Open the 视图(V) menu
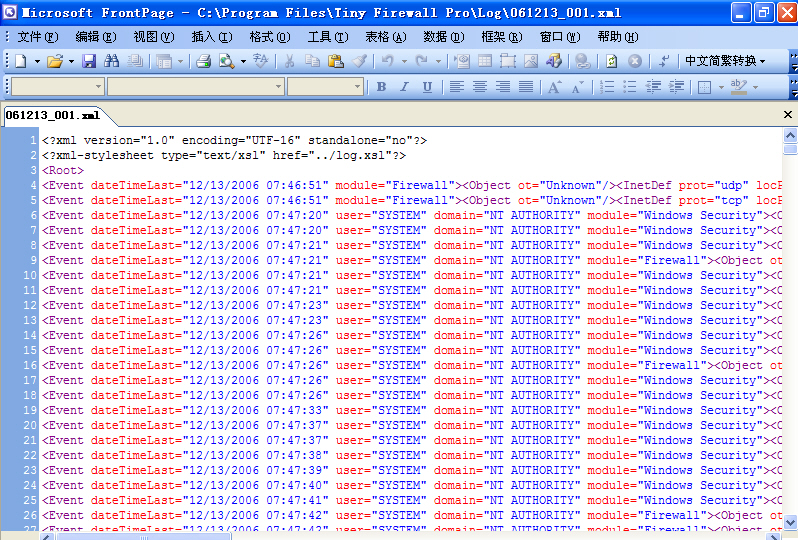Screen dimensions: 798x540 point(154,37)
